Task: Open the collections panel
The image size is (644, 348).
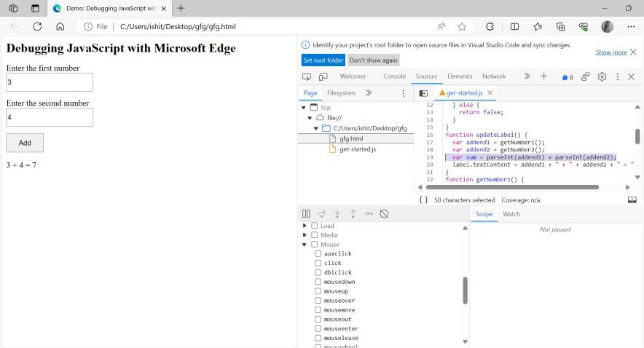Action: [x=561, y=27]
